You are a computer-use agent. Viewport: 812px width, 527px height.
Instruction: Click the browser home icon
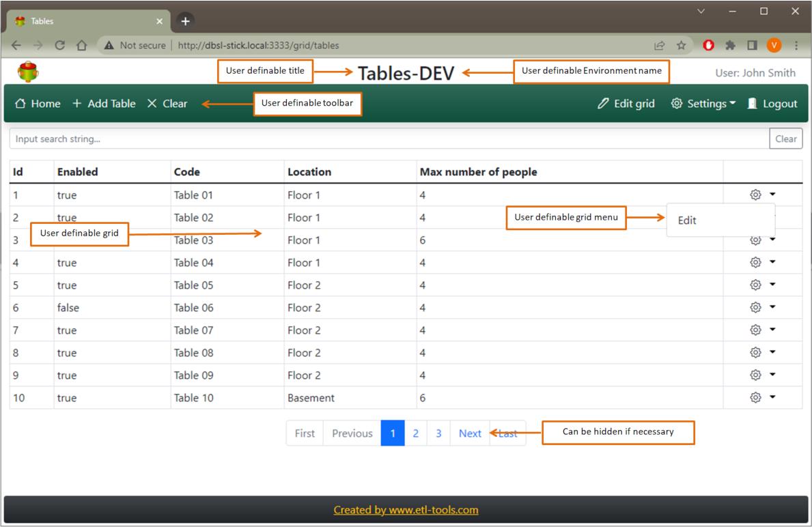point(81,46)
